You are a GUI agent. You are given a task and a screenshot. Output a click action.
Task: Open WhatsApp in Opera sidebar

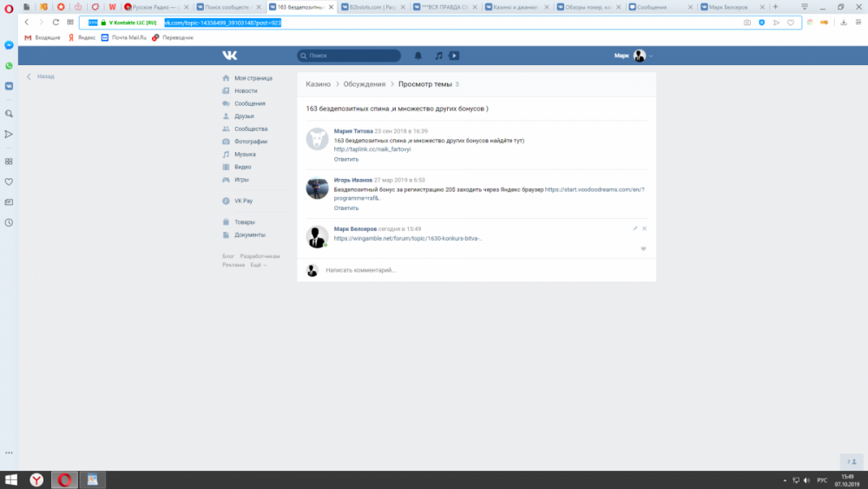[9, 66]
